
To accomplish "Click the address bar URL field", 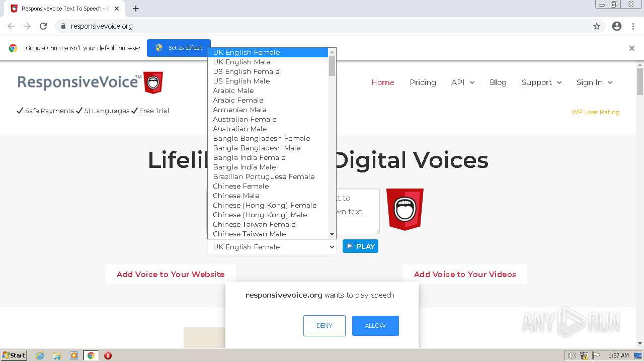I will click(322, 26).
